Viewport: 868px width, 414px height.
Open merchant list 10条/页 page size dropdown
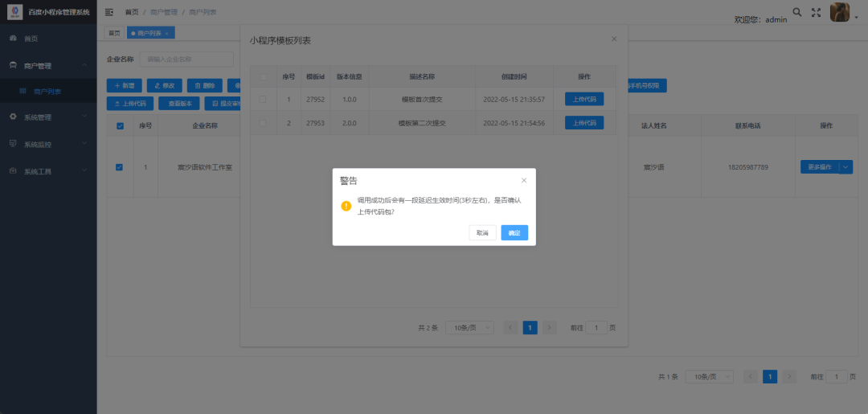[709, 377]
